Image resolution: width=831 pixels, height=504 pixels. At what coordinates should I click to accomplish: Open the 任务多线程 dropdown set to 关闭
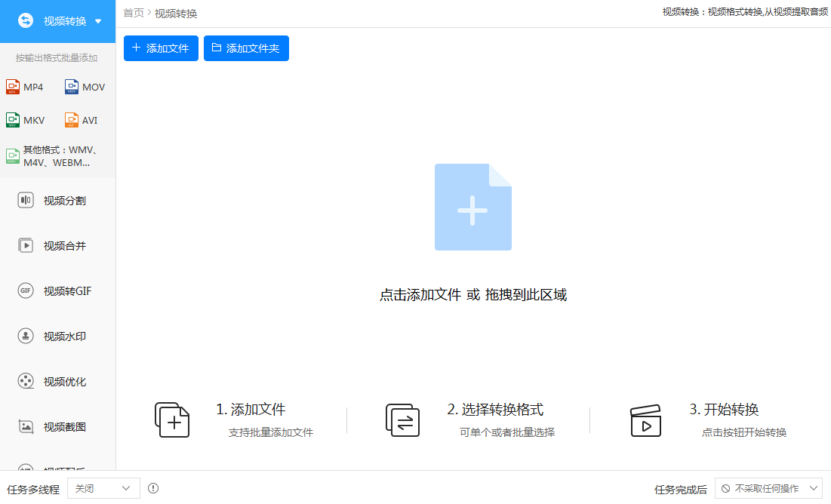coord(103,488)
